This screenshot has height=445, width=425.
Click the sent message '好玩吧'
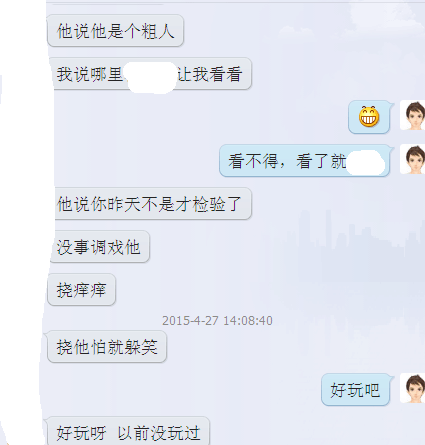[355, 390]
